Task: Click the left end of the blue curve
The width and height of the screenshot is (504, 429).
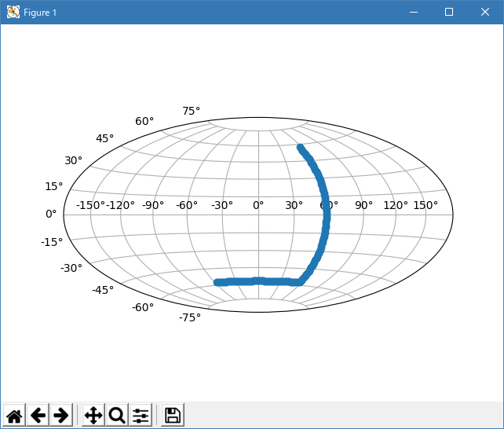Action: [217, 282]
